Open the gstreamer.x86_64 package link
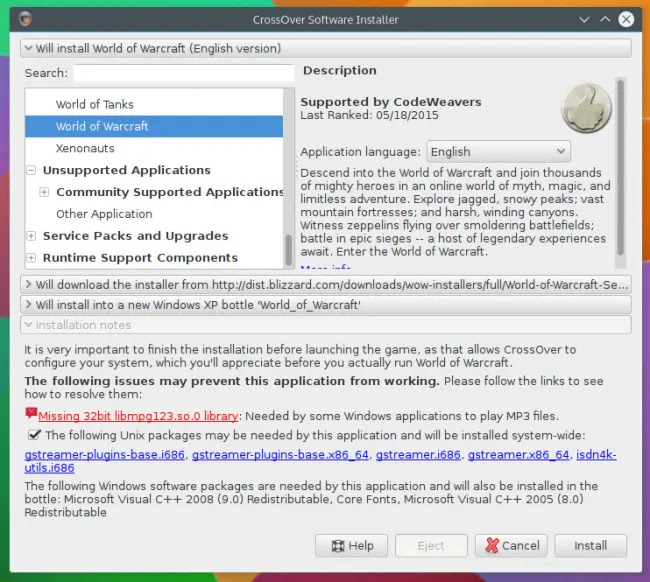This screenshot has width=650, height=582. click(519, 455)
